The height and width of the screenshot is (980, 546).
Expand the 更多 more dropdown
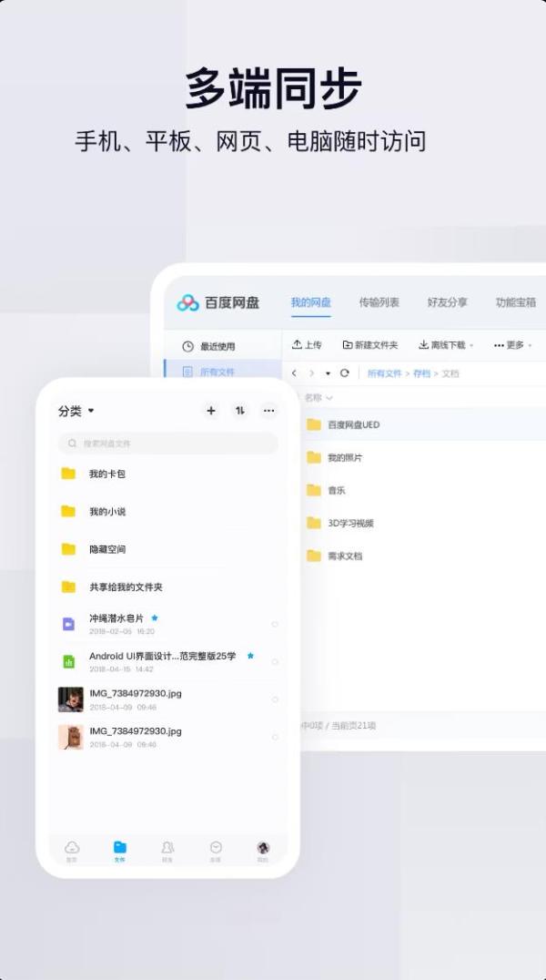[513, 345]
